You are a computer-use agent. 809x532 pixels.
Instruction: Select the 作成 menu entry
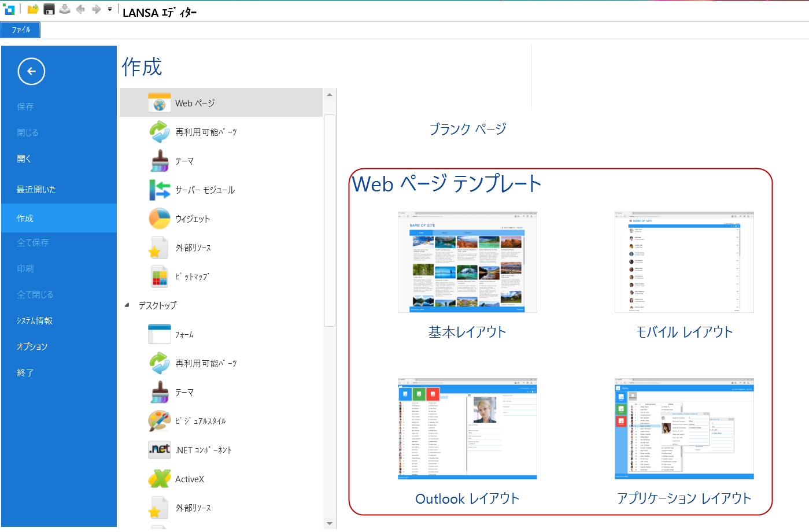[x=59, y=218]
